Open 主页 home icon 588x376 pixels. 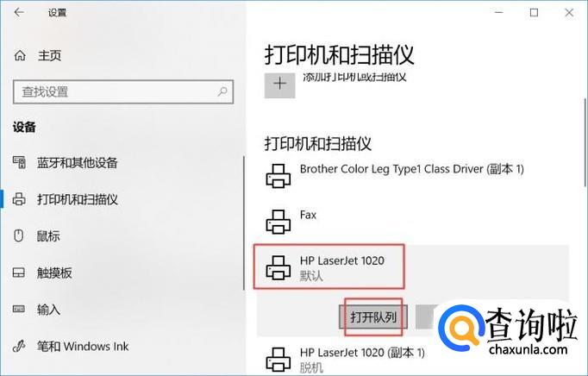coord(20,55)
